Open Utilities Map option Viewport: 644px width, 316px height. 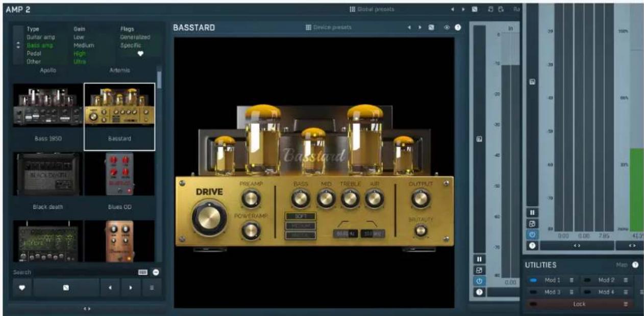[621, 265]
